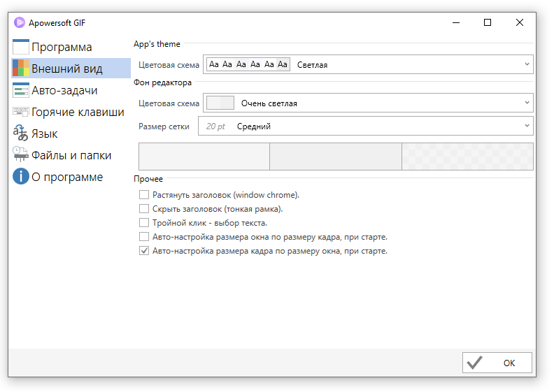Click the Программа window icon in sidebar
554x392 pixels.
point(21,47)
